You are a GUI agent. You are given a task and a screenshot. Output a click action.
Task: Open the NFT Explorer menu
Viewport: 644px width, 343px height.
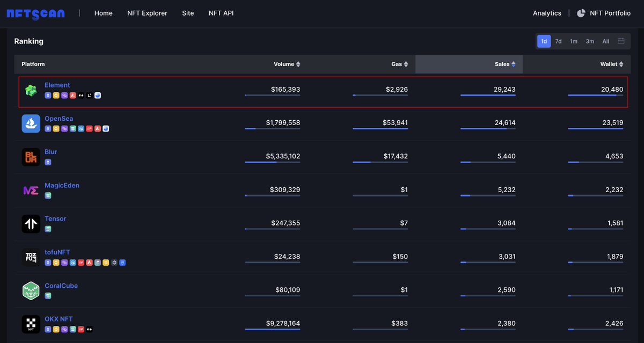pyautogui.click(x=147, y=13)
